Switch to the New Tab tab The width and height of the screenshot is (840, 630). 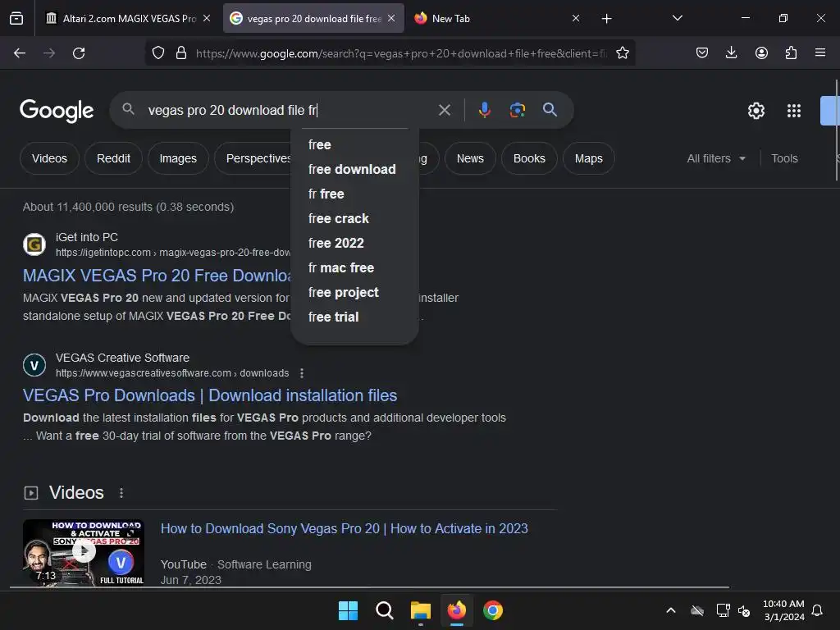click(496, 18)
